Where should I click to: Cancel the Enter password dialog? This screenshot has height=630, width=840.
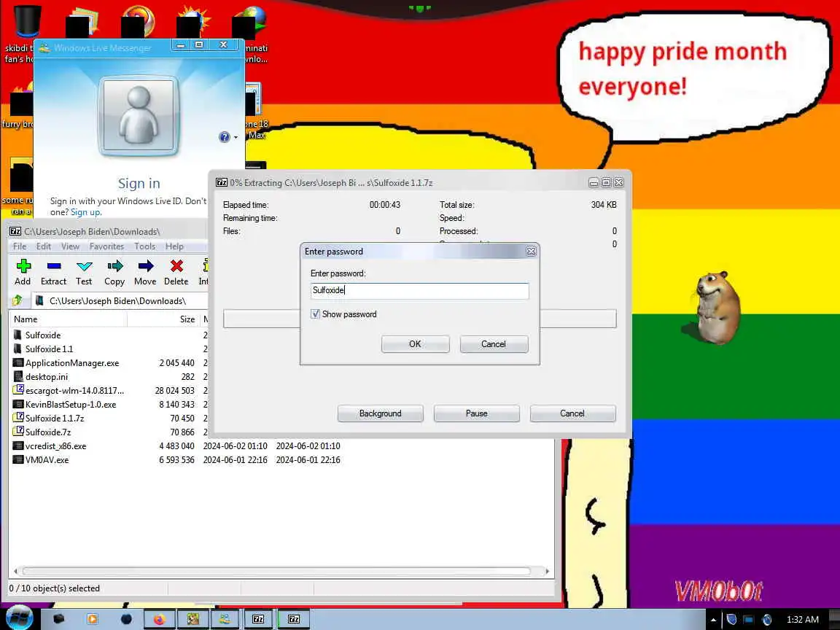click(494, 344)
